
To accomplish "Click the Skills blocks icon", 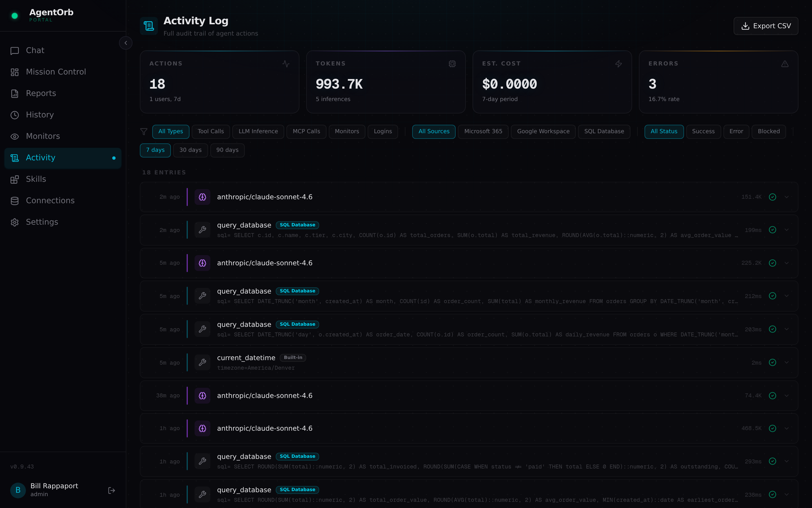I will click(x=14, y=179).
